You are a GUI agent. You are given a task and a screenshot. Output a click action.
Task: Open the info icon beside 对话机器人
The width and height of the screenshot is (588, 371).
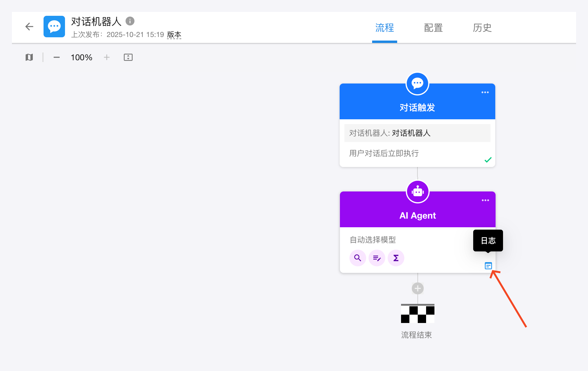tap(130, 21)
